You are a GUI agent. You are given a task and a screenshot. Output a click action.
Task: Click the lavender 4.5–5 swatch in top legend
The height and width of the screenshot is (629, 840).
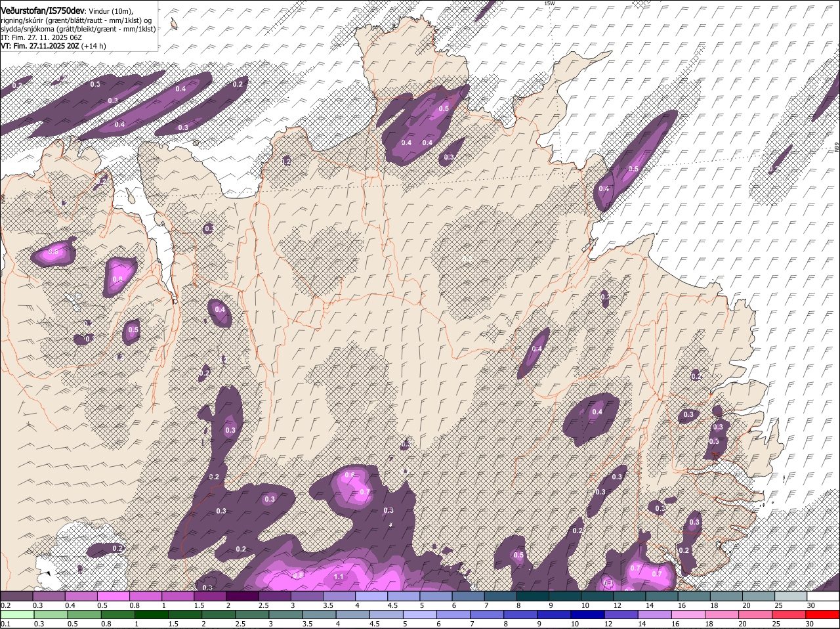[x=403, y=596]
